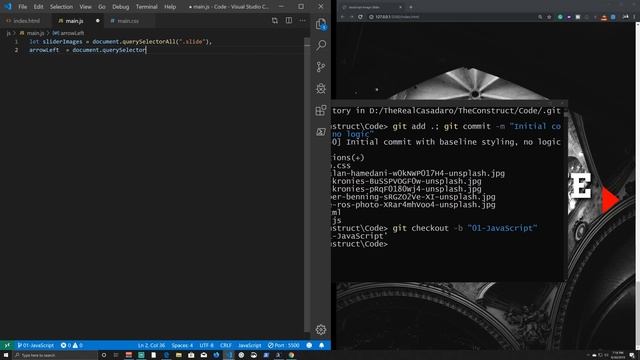
Task: Open the File menu
Action: (x=22, y=7)
